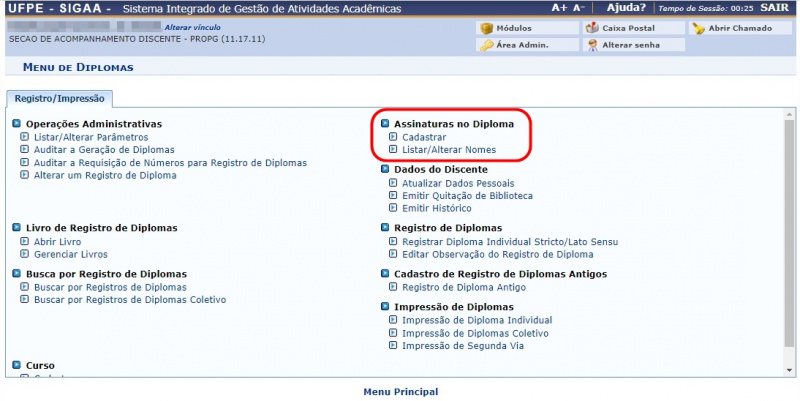Click the arrow icon beside Emitir Histórico

coord(392,208)
